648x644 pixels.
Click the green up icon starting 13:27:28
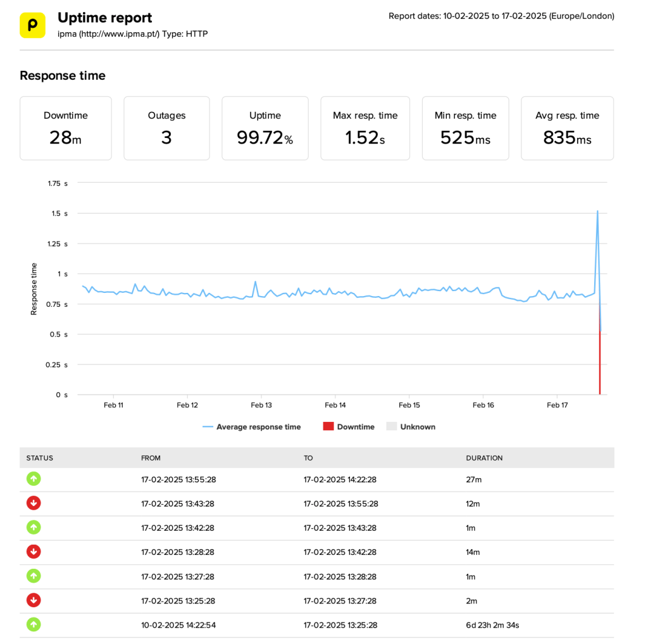pos(34,576)
